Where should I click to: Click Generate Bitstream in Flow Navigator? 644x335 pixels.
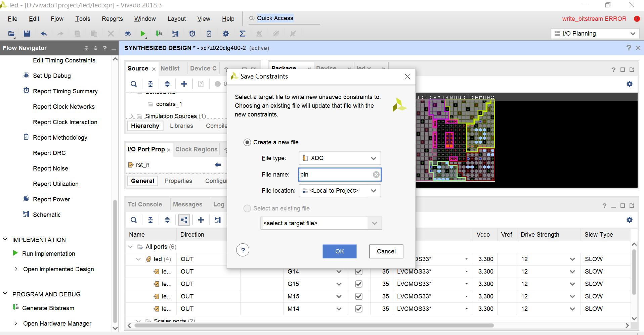coord(48,308)
